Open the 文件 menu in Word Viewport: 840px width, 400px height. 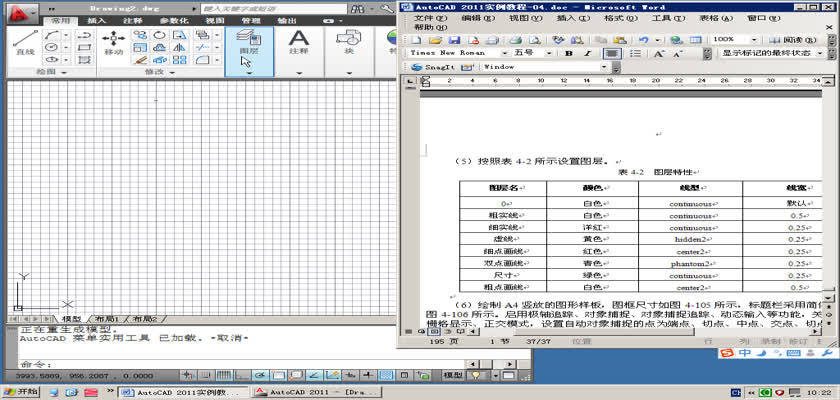[430, 18]
